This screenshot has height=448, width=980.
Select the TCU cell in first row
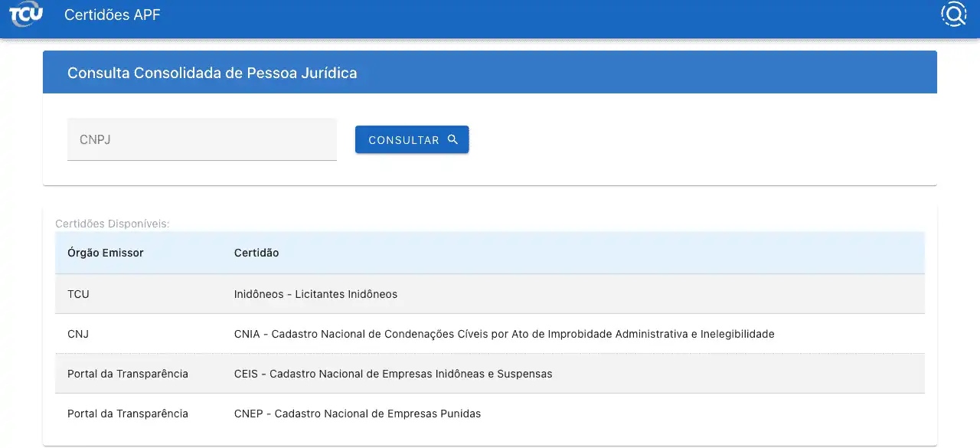click(x=79, y=294)
